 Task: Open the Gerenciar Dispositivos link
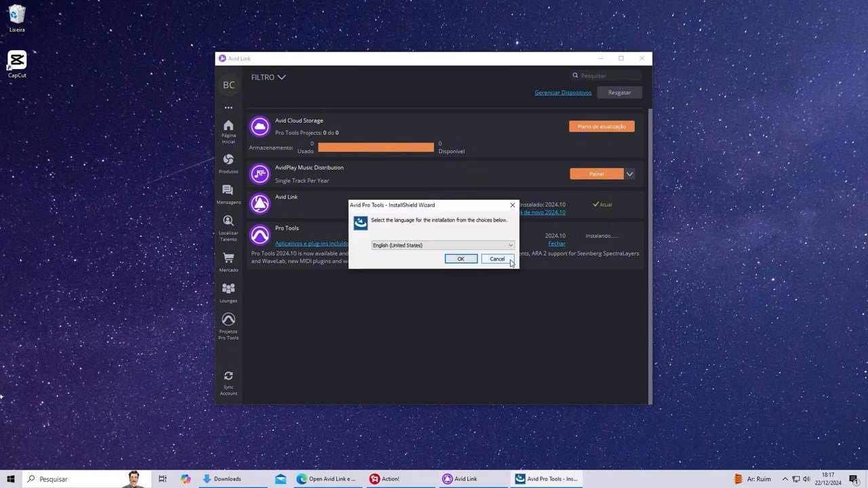[563, 93]
